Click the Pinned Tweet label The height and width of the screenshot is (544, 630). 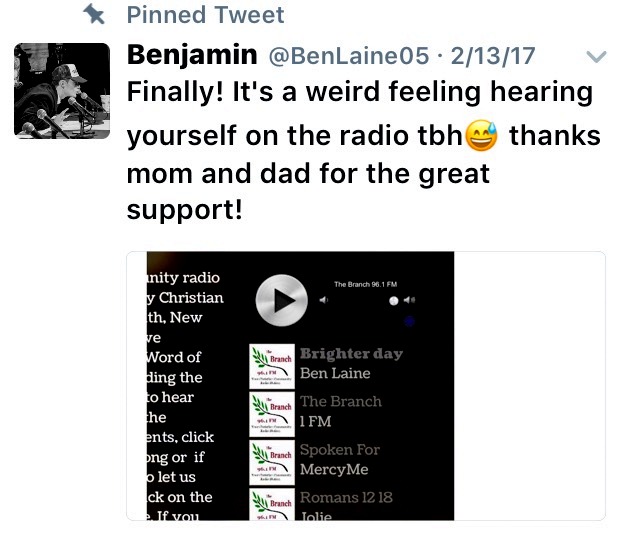pos(206,14)
